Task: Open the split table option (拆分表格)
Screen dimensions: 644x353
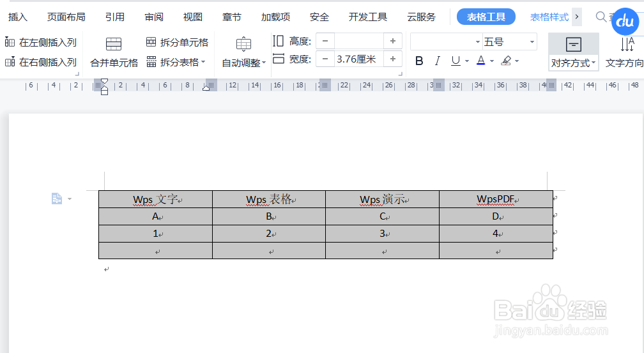Action: point(176,62)
